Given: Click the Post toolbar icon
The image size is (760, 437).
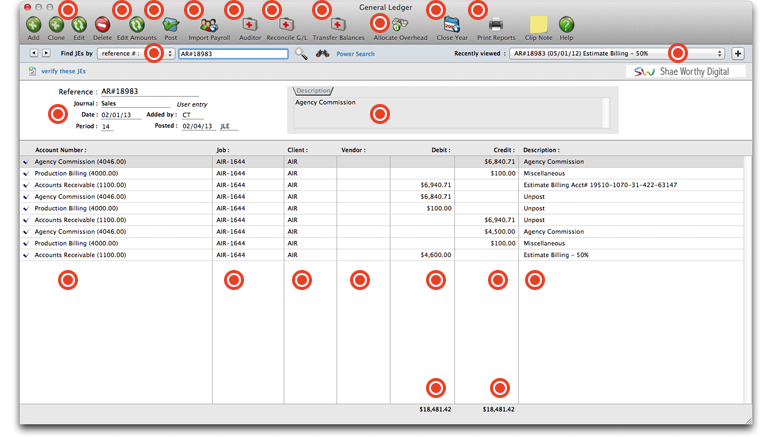Looking at the screenshot, I should (x=171, y=25).
